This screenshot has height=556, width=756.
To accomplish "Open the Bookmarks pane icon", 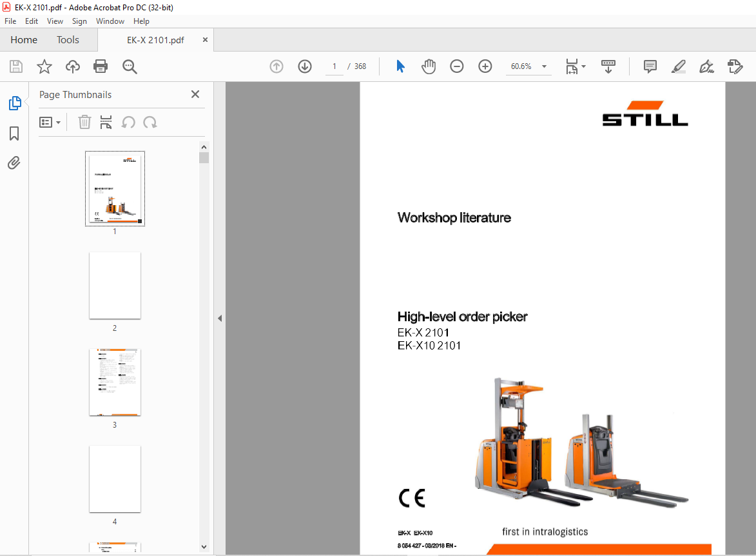I will [14, 134].
